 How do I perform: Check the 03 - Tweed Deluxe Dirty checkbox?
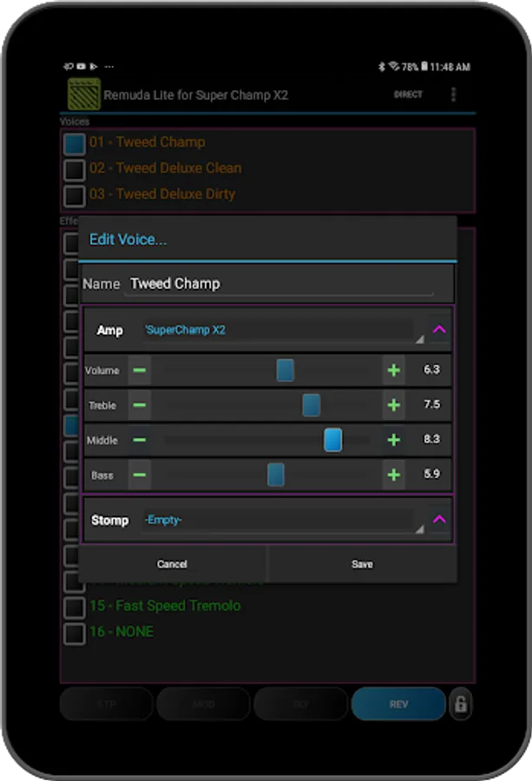tap(75, 195)
